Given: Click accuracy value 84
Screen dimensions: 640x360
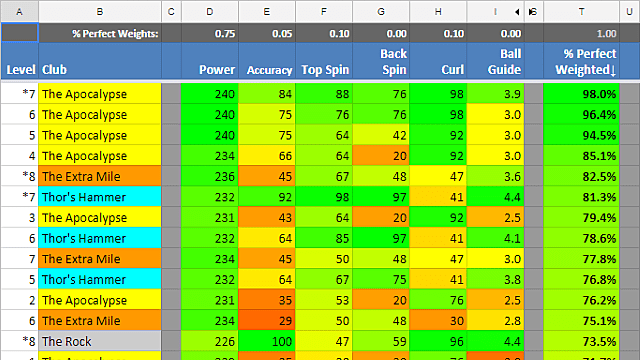Looking at the screenshot, I should pyautogui.click(x=267, y=94).
